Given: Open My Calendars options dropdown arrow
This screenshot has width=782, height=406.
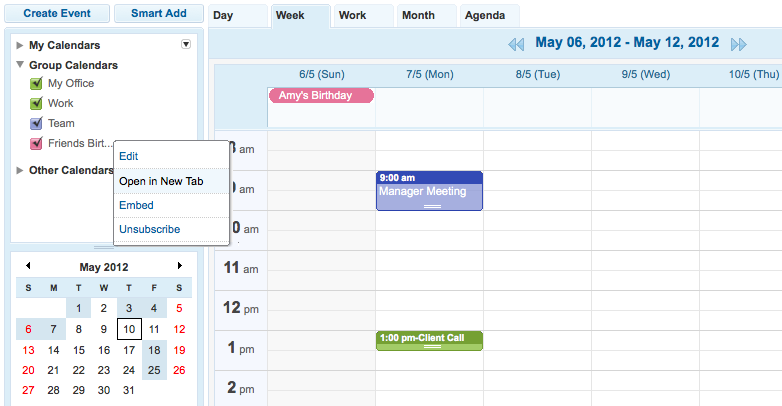Looking at the screenshot, I should coord(185,44).
